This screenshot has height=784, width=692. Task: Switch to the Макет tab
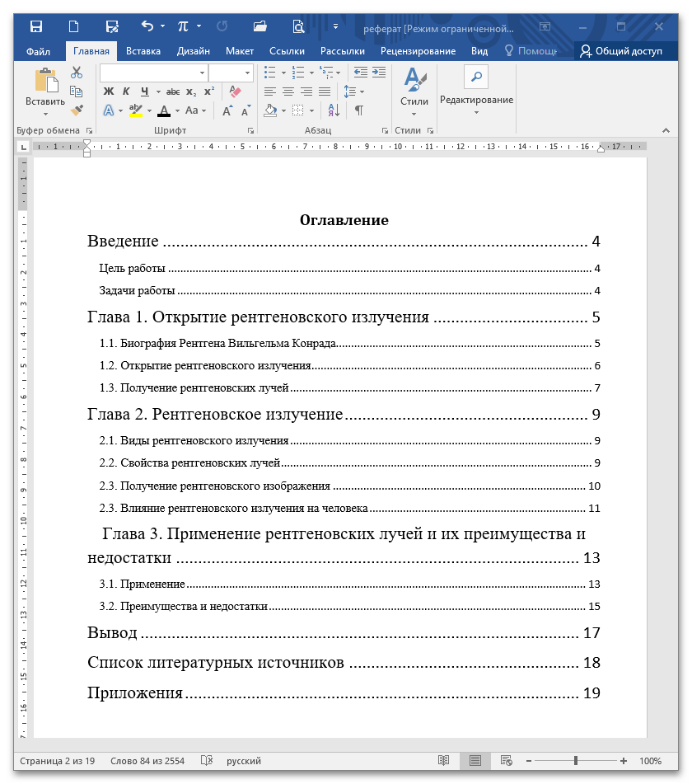pyautogui.click(x=240, y=51)
